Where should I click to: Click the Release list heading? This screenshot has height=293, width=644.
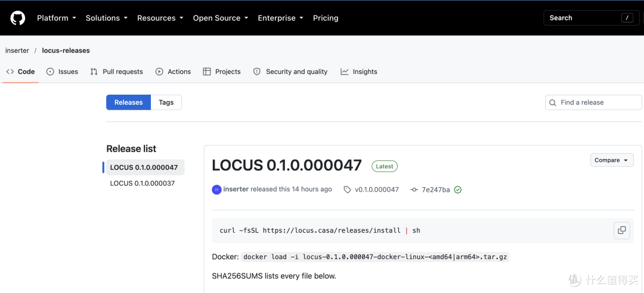pos(131,148)
